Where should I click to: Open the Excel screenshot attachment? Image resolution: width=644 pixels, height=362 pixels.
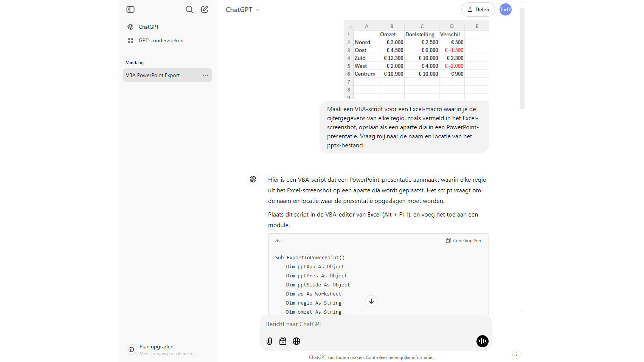tap(416, 60)
